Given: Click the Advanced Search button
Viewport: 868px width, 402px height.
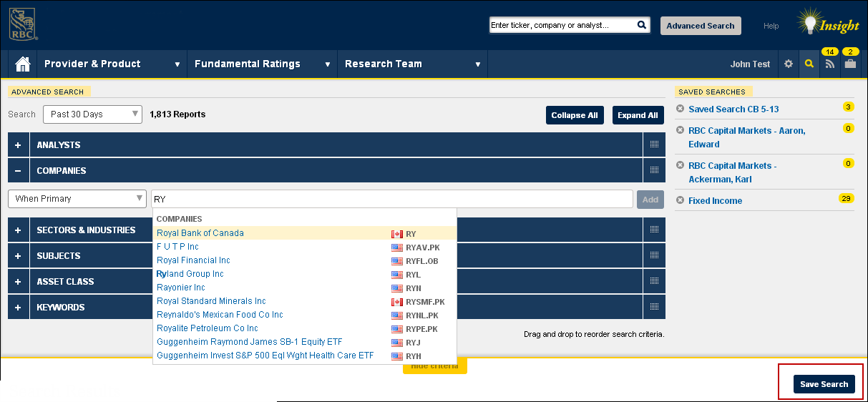Looking at the screenshot, I should pyautogui.click(x=701, y=26).
